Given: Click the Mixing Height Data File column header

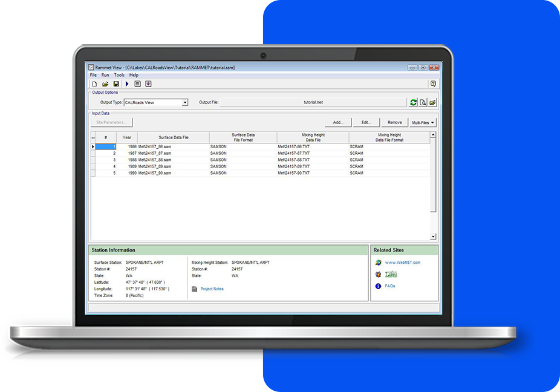Looking at the screenshot, I should 313,137.
